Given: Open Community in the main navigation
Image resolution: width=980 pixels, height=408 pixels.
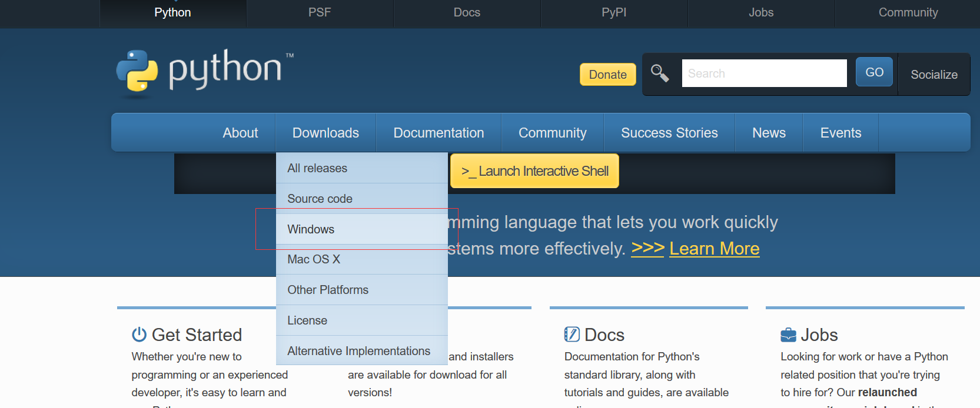Looking at the screenshot, I should (x=552, y=133).
